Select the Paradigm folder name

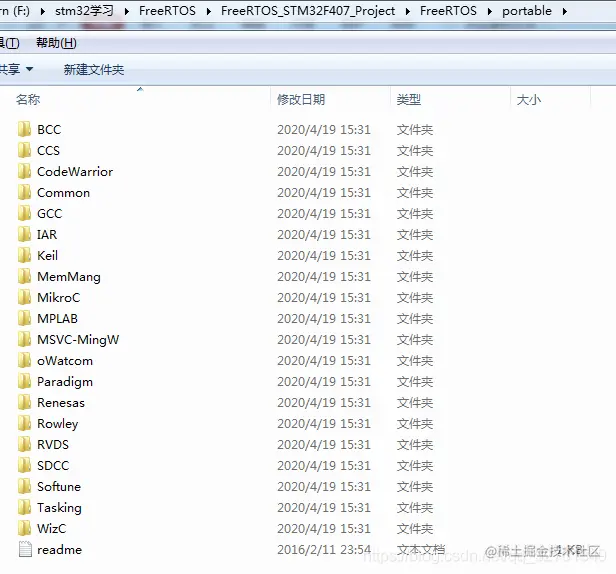[65, 382]
